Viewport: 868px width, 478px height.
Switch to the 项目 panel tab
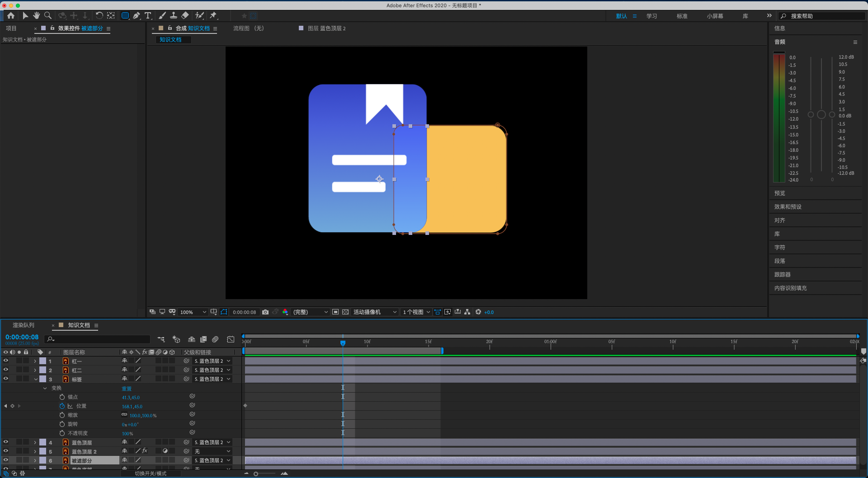coord(11,28)
